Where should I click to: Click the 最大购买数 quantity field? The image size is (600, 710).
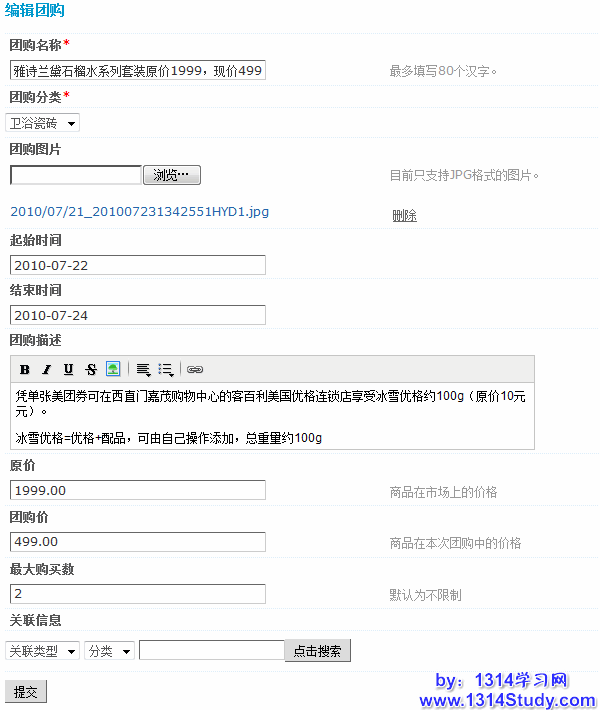point(138,594)
